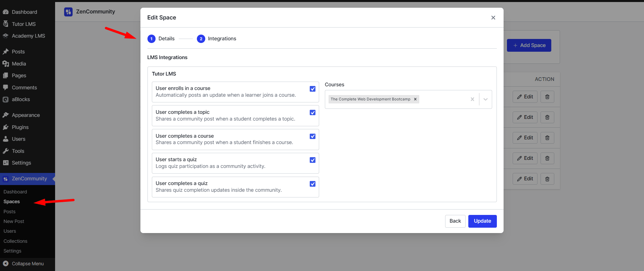This screenshot has width=644, height=271.
Task: Toggle User completes a topic checkbox
Action: [312, 112]
